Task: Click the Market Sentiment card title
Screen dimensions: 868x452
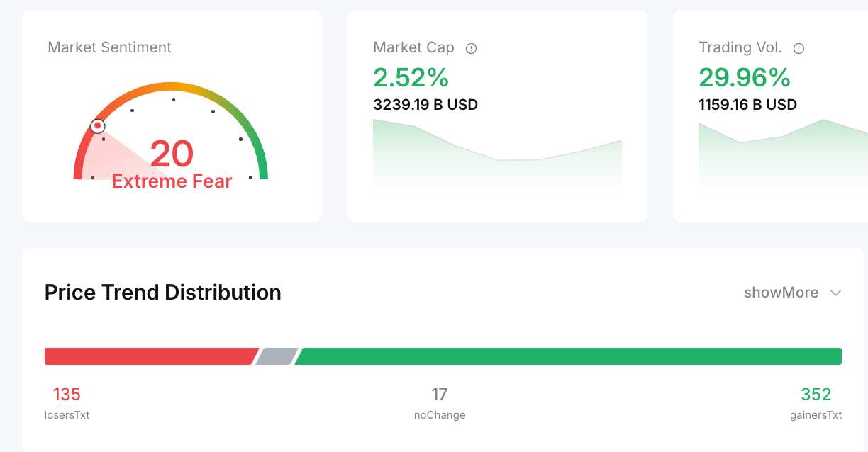Action: (x=110, y=47)
